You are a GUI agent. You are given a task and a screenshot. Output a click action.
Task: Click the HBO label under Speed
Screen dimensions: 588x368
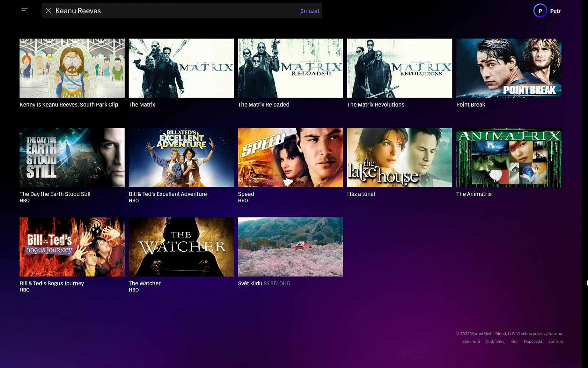coord(243,201)
